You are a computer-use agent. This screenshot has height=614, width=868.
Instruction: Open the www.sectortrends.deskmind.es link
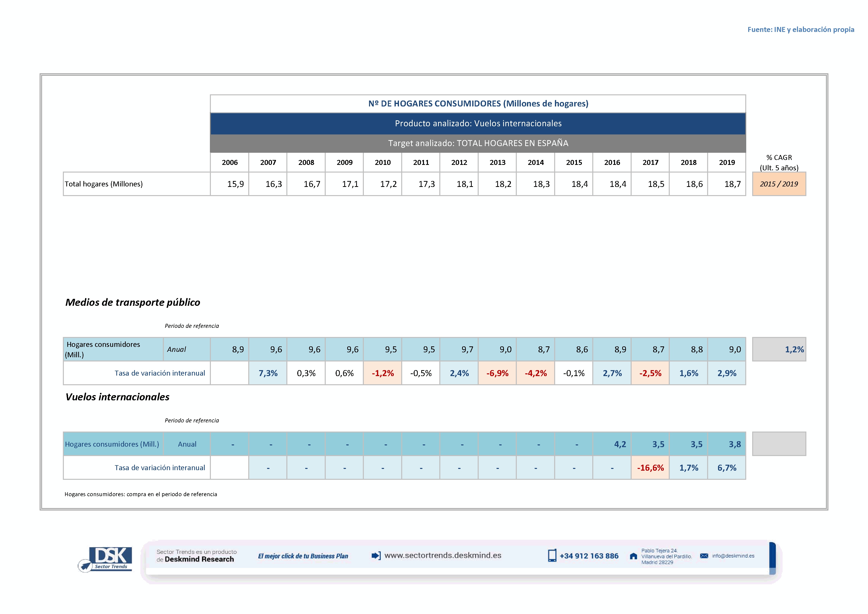(443, 555)
